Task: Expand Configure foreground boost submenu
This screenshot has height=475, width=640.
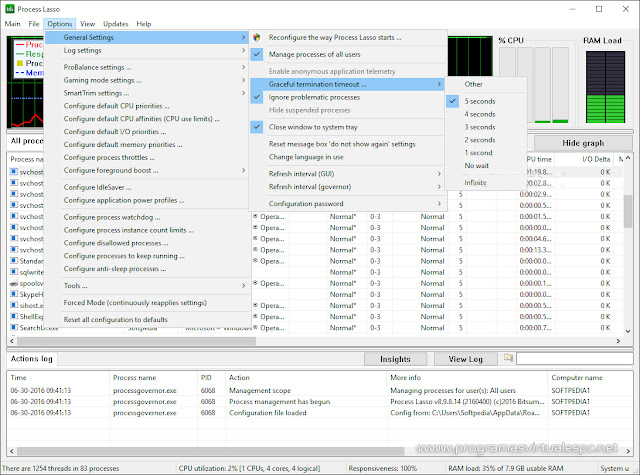Action: (147, 170)
